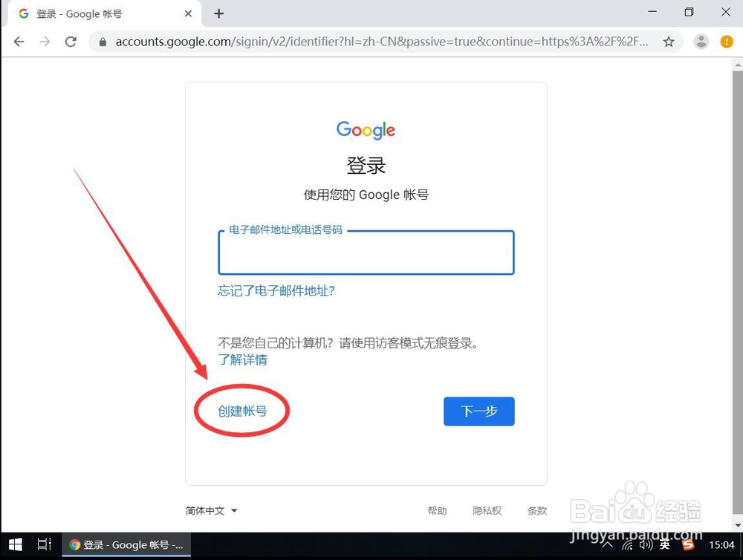Open the 帮助 footer link
Screen dimensions: 743x560
pyautogui.click(x=437, y=511)
